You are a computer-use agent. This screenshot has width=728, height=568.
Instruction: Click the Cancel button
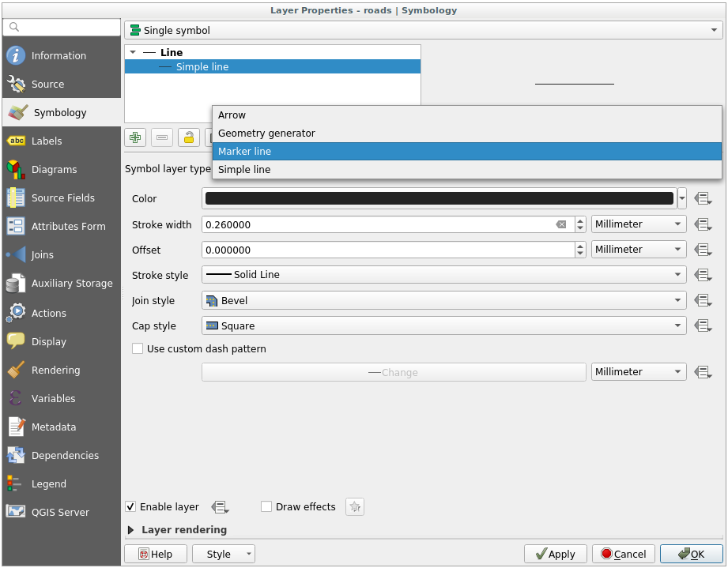point(623,554)
